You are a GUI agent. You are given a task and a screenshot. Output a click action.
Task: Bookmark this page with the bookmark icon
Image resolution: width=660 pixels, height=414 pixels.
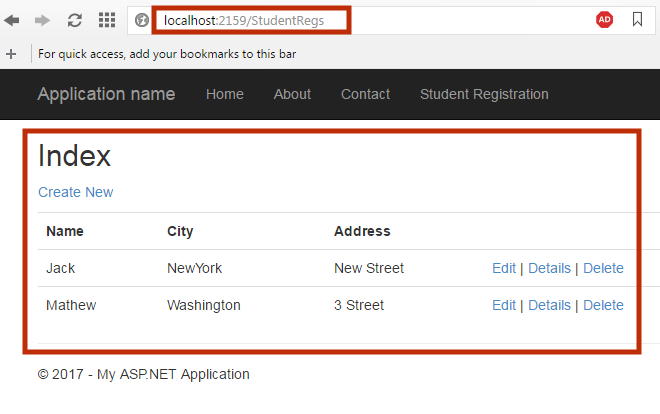pyautogui.click(x=637, y=19)
